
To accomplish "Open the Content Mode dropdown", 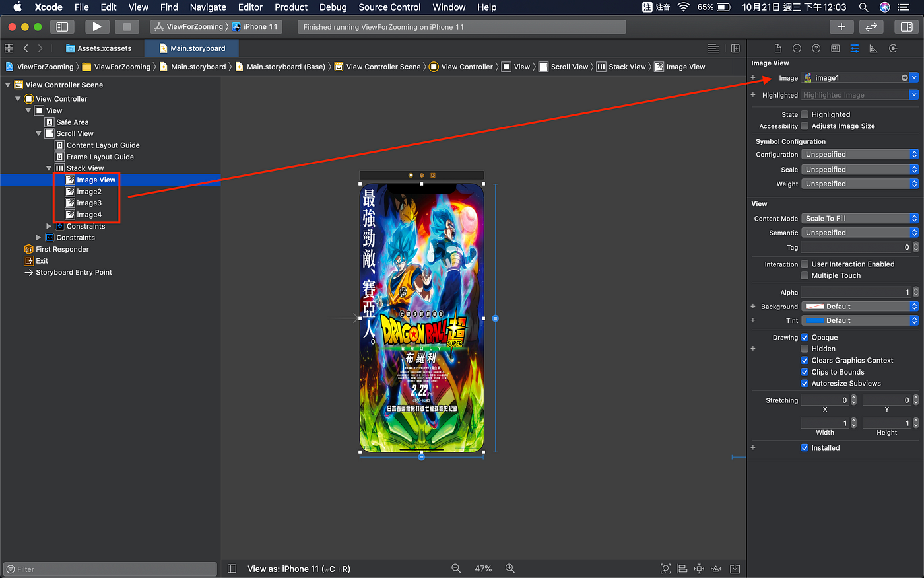I will (x=860, y=218).
